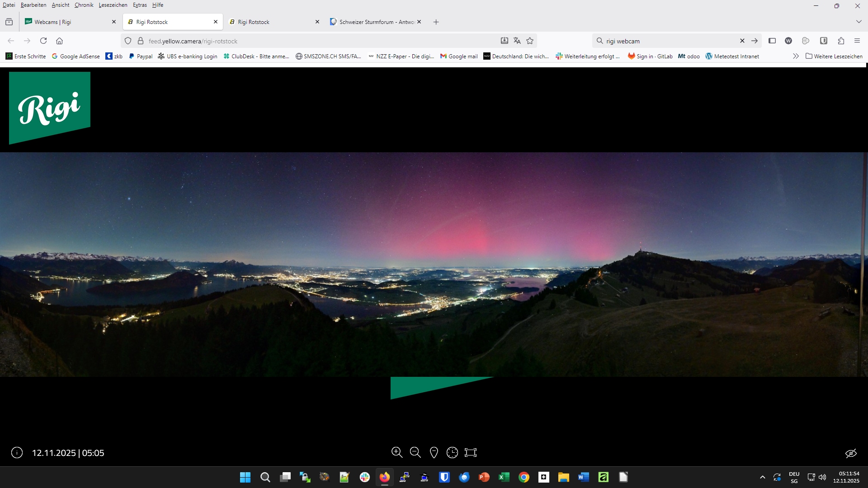Click the Rigi logo
Image resolution: width=868 pixels, height=488 pixels.
50,108
